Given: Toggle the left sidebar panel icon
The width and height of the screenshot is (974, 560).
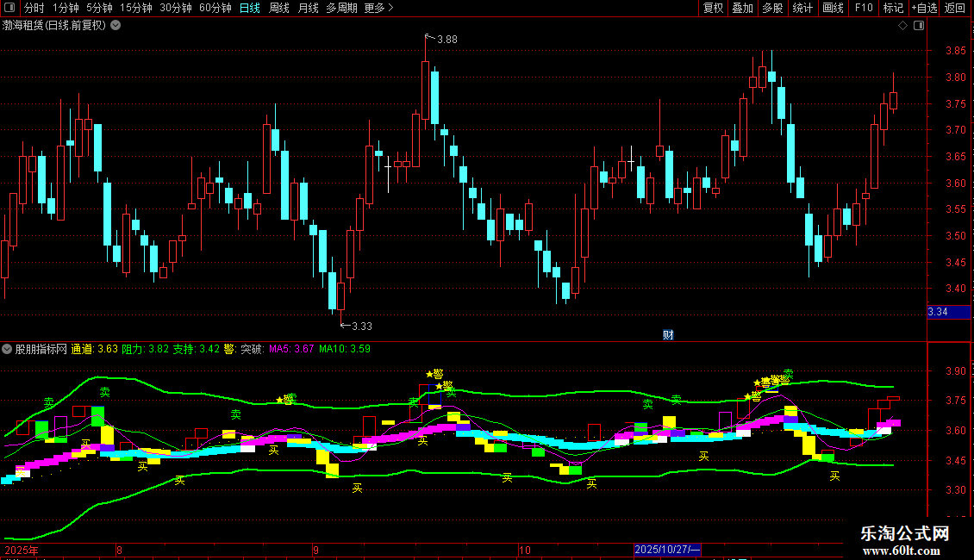Looking at the screenshot, I should point(10,8).
